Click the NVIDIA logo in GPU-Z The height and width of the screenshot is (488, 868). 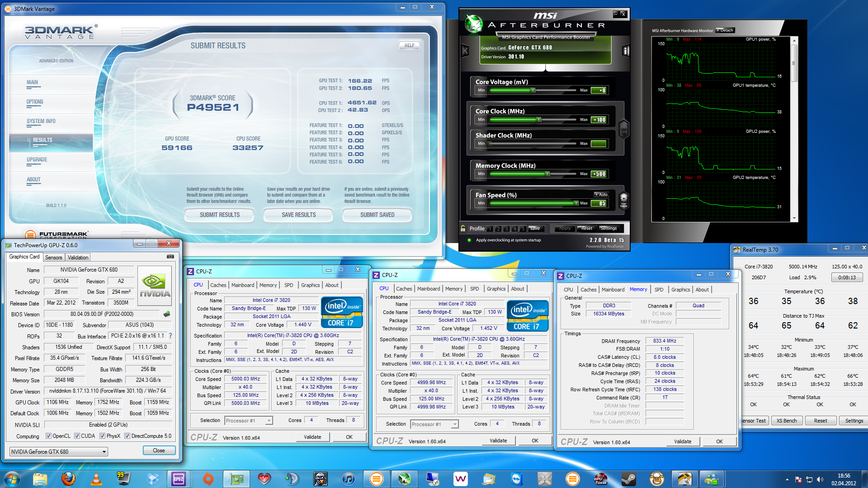click(155, 286)
